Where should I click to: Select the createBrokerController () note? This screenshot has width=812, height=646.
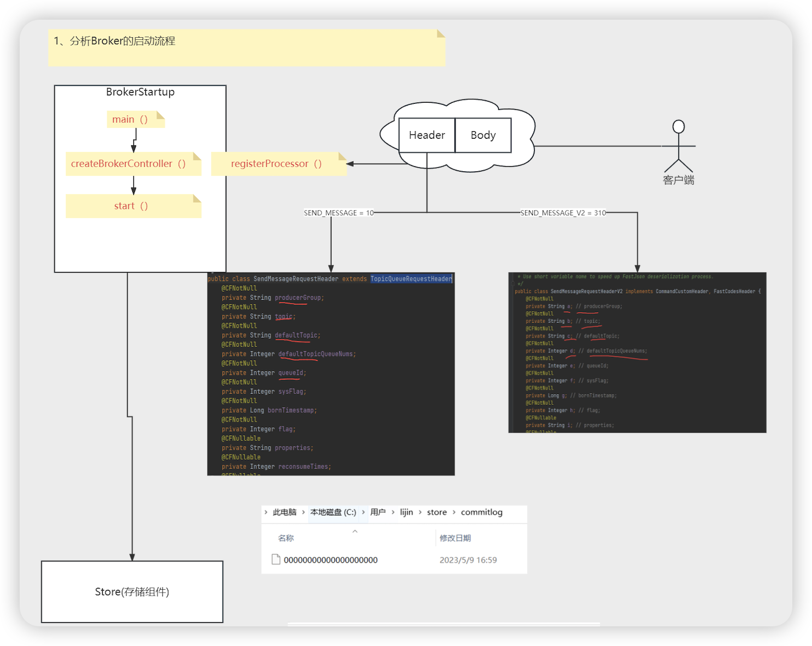click(x=133, y=164)
